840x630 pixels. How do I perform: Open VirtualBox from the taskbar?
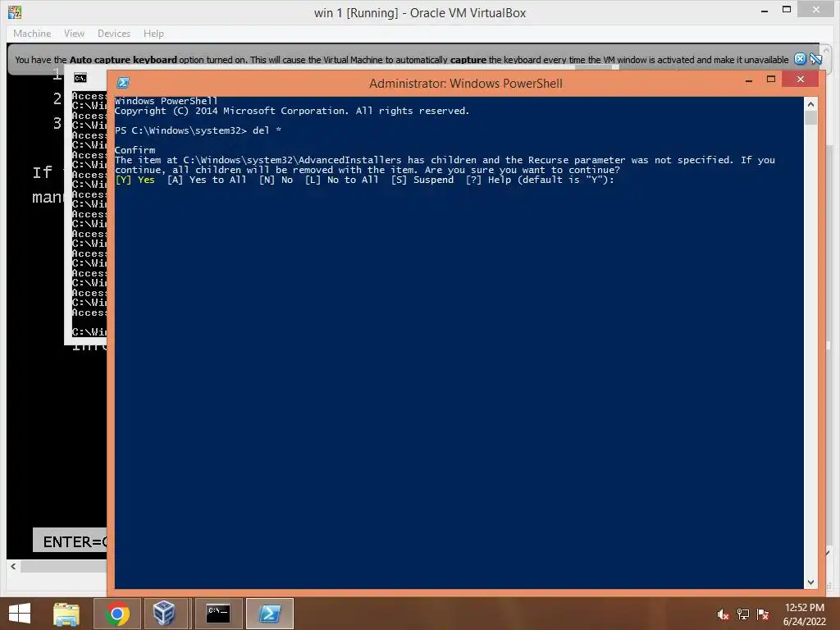pyautogui.click(x=164, y=614)
